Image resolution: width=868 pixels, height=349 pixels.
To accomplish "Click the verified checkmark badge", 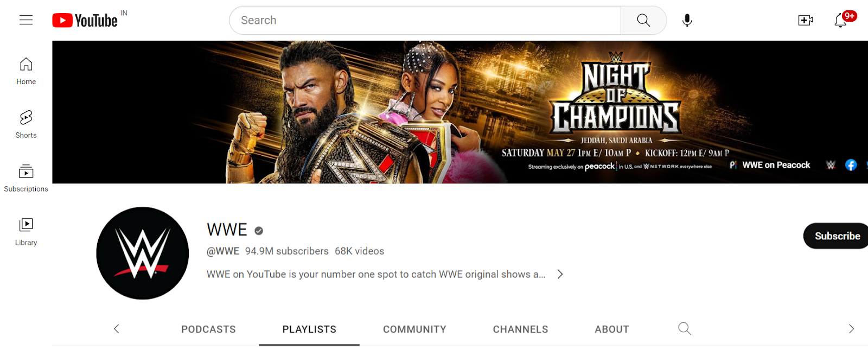I will pos(259,231).
